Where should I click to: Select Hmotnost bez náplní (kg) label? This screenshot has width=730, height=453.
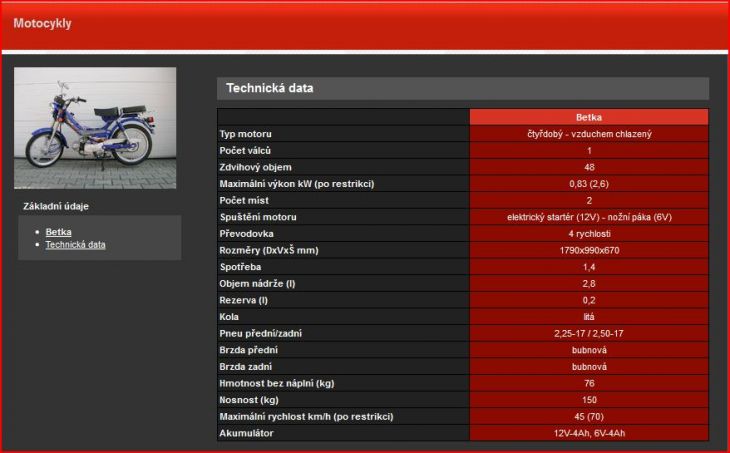[277, 384]
